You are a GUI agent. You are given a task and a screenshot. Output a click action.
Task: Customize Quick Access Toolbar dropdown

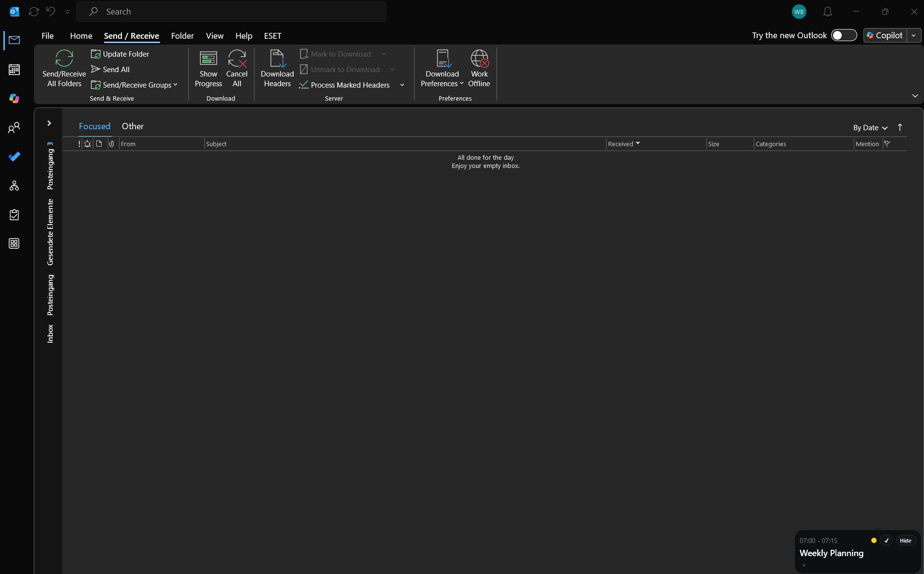[x=67, y=12]
